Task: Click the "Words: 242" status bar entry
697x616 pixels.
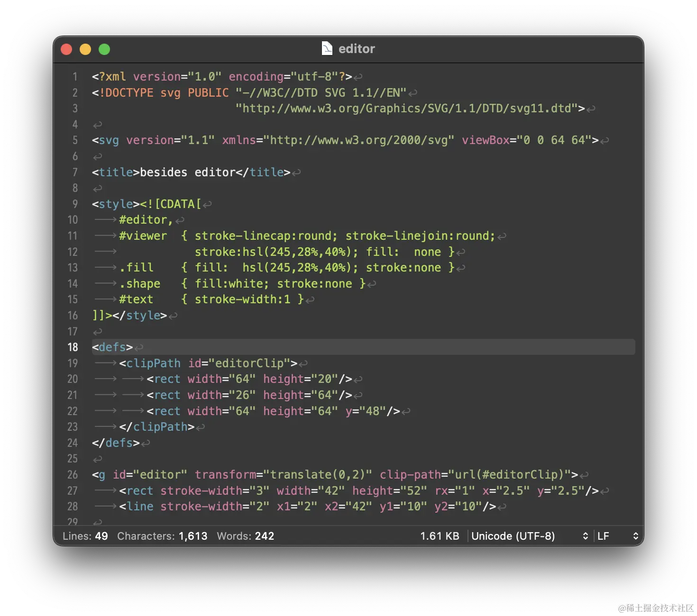Action: click(246, 536)
